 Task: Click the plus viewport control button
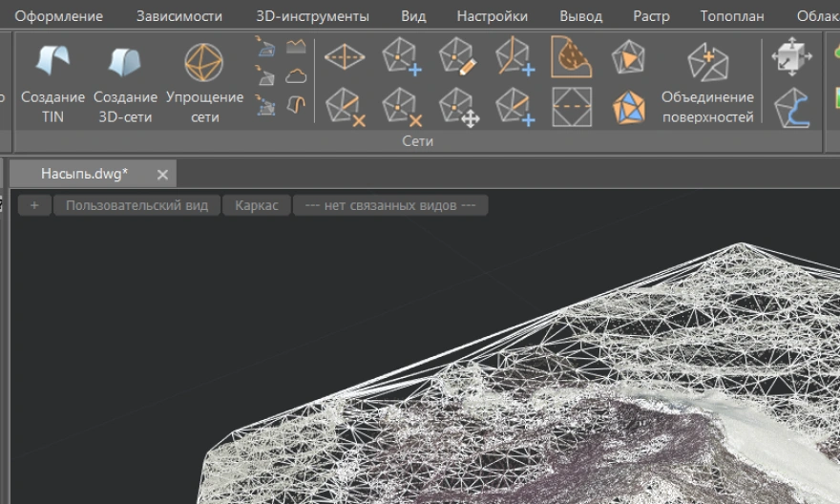[x=34, y=205]
